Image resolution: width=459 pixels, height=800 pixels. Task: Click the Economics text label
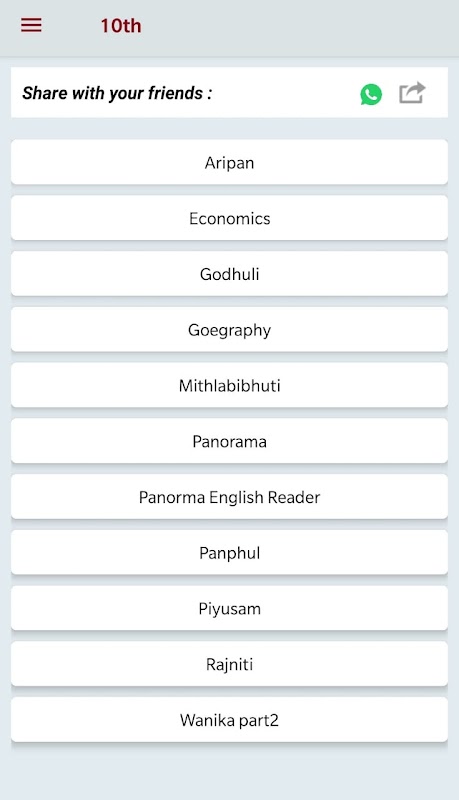(230, 218)
